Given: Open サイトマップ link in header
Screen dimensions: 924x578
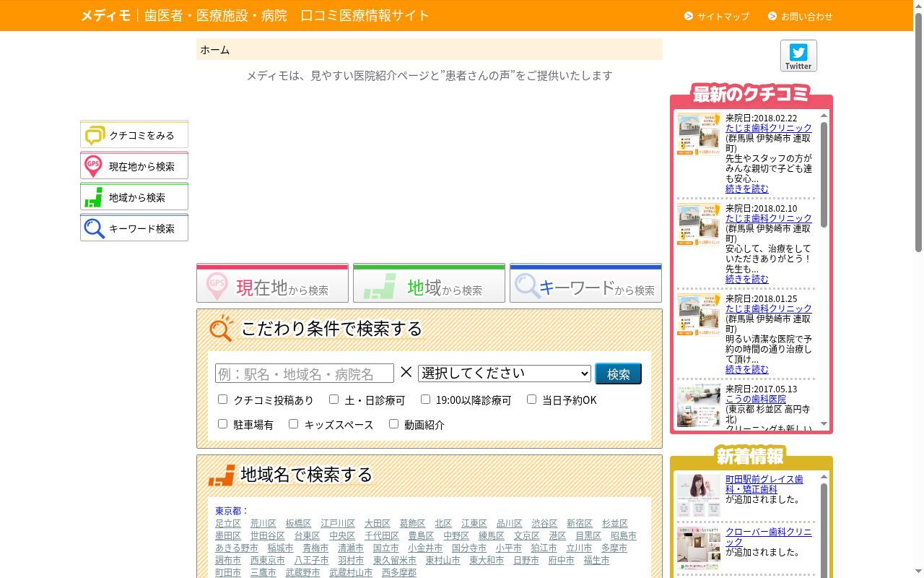Looking at the screenshot, I should click(x=723, y=16).
